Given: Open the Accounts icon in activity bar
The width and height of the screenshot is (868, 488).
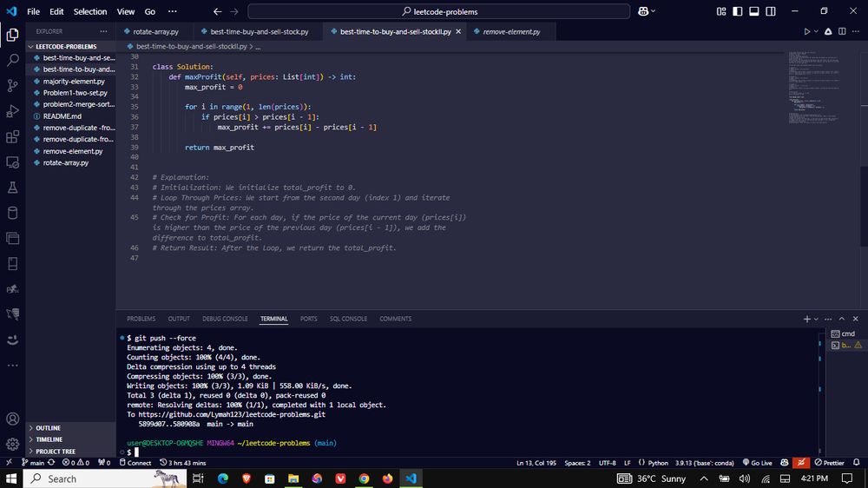Looking at the screenshot, I should [x=12, y=419].
